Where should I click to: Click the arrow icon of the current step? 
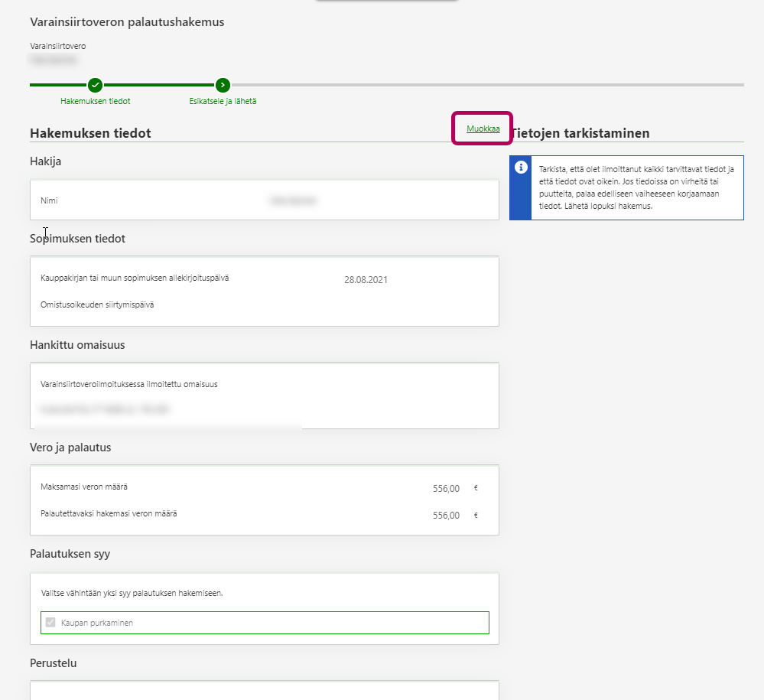pos(223,85)
